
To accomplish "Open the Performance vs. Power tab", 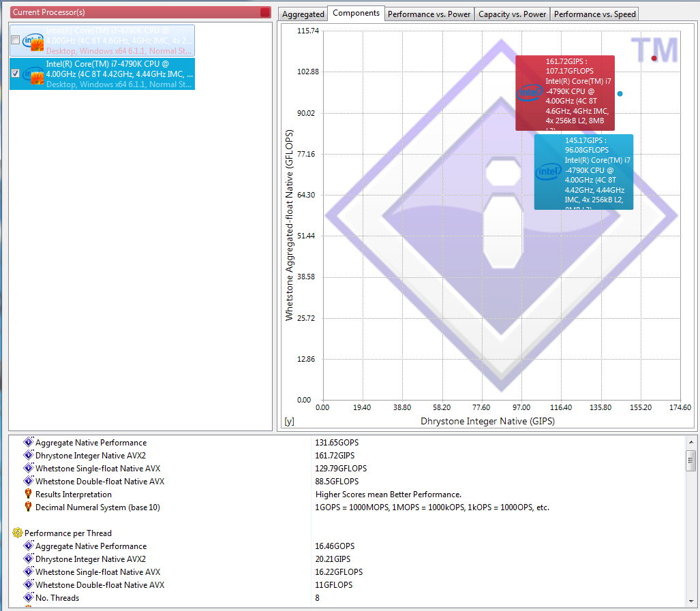I will tap(429, 14).
